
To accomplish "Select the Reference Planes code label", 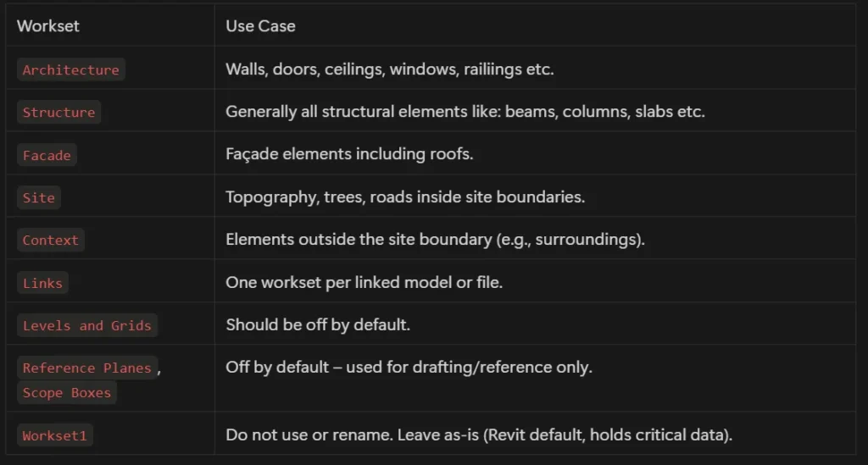I will (87, 368).
